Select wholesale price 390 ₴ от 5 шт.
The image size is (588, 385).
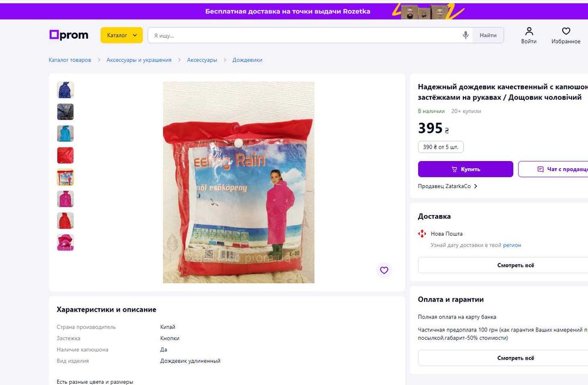tap(440, 147)
